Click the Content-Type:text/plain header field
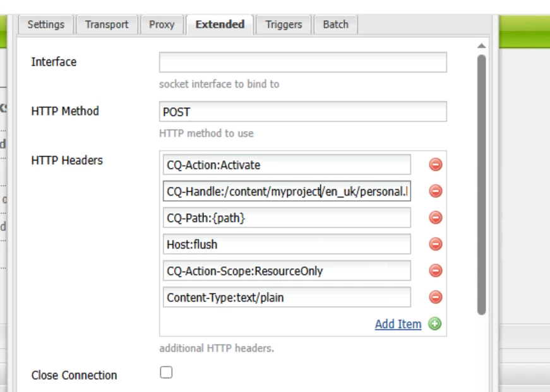The width and height of the screenshot is (550, 392). (287, 297)
